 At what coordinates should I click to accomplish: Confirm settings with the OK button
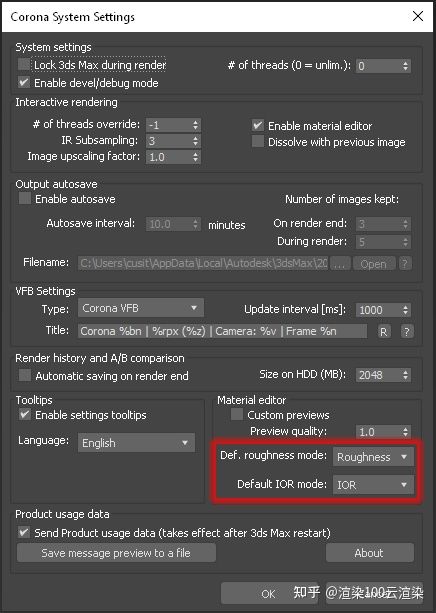(x=268, y=593)
